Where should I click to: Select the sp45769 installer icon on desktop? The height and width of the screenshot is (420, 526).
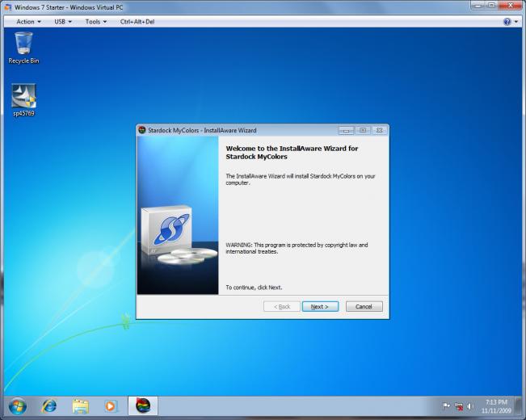click(x=23, y=100)
